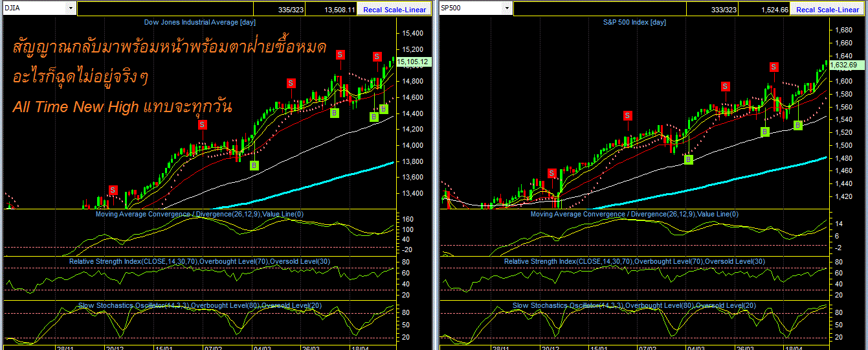The width and height of the screenshot is (868, 350).
Task: Open the DJIA symbol dropdown arrow
Action: [x=70, y=9]
